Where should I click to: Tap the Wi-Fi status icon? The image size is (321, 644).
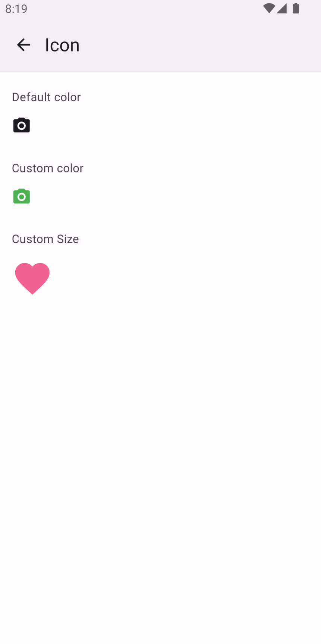point(268,8)
